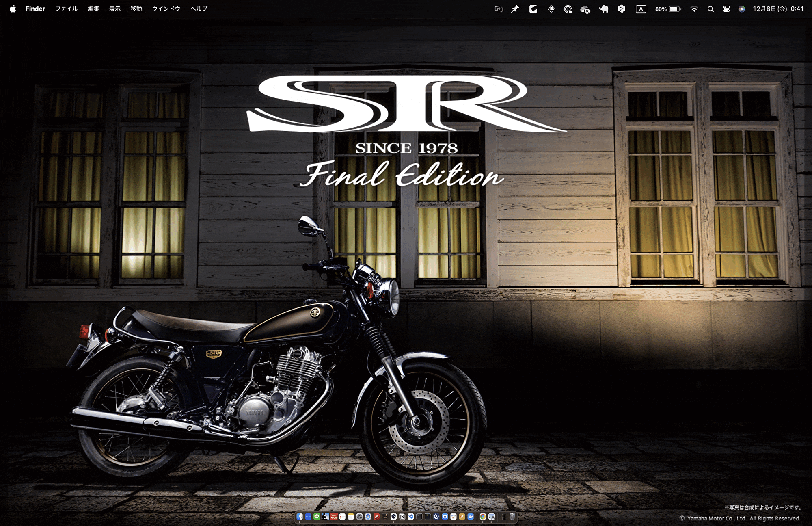Open the Trash in the Dock
812x526 pixels.
pos(512,517)
